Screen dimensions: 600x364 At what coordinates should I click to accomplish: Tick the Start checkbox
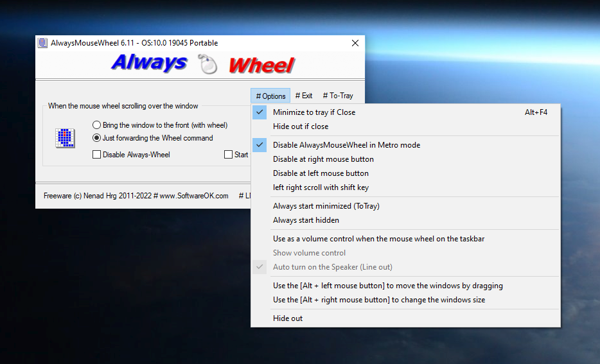pyautogui.click(x=228, y=155)
